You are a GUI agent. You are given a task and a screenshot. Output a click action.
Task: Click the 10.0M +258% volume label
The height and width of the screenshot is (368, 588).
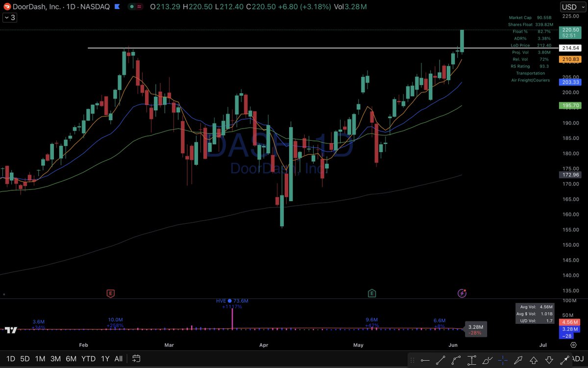coord(116,323)
